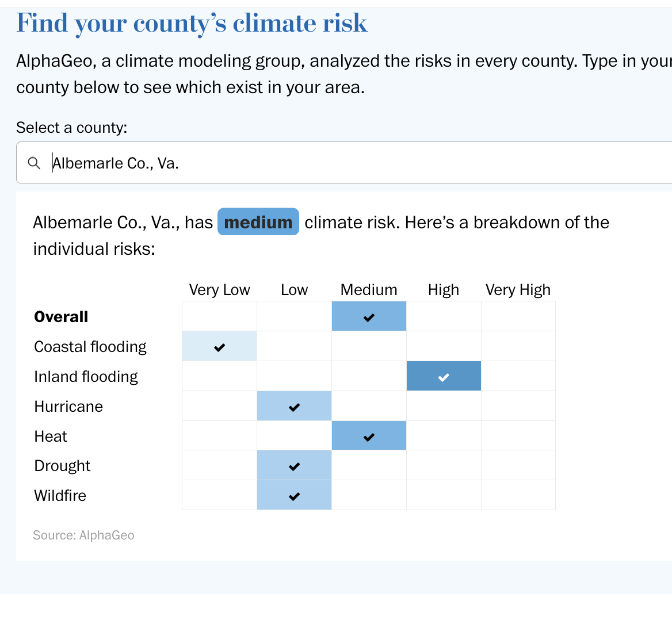Click the Very High column header
Screen dimensions: 672x620
coord(518,290)
